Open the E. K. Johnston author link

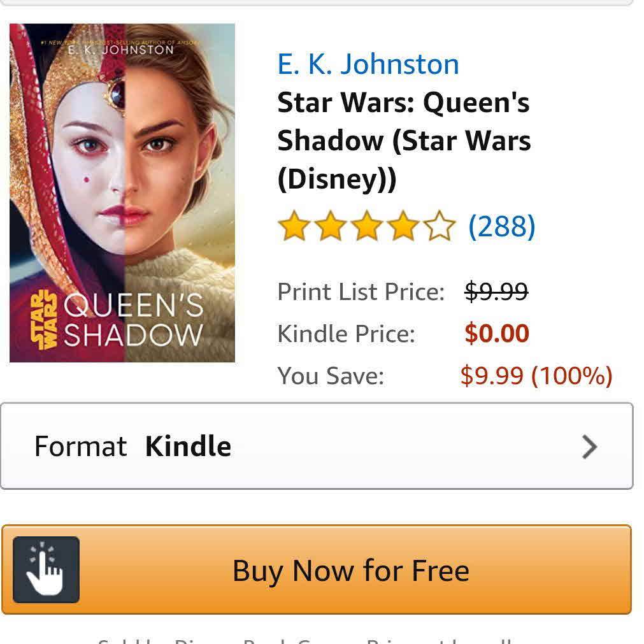[x=368, y=64]
